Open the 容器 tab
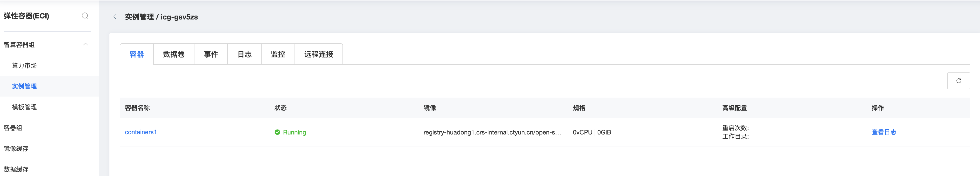This screenshot has width=980, height=176. click(x=137, y=55)
